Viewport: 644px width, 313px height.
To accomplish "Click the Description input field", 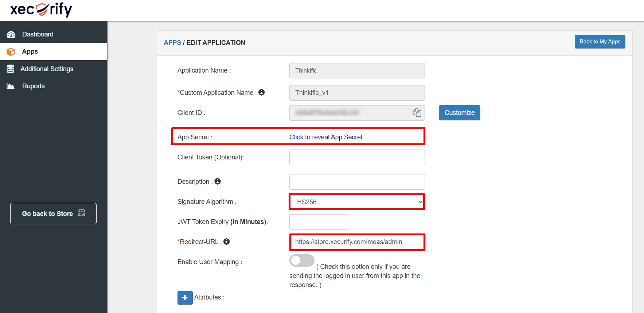I will tap(357, 182).
